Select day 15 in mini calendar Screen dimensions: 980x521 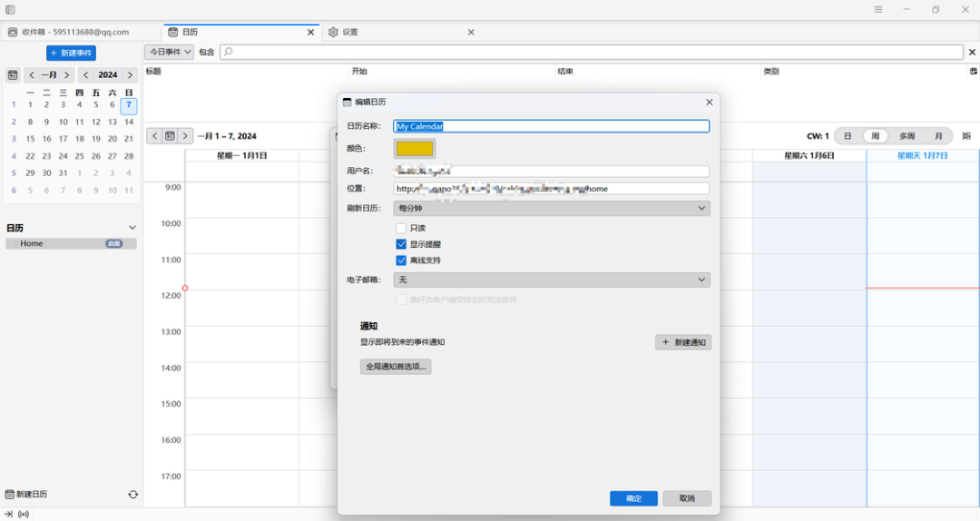30,139
